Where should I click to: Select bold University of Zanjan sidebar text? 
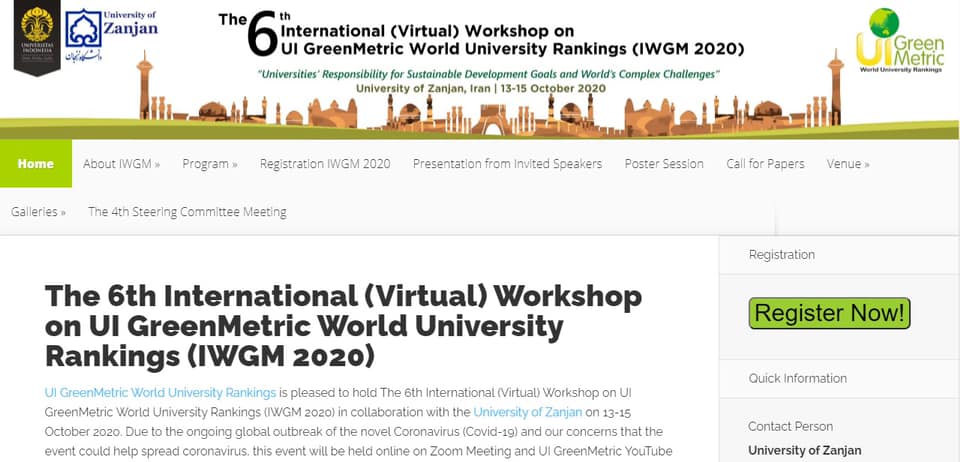[804, 451]
